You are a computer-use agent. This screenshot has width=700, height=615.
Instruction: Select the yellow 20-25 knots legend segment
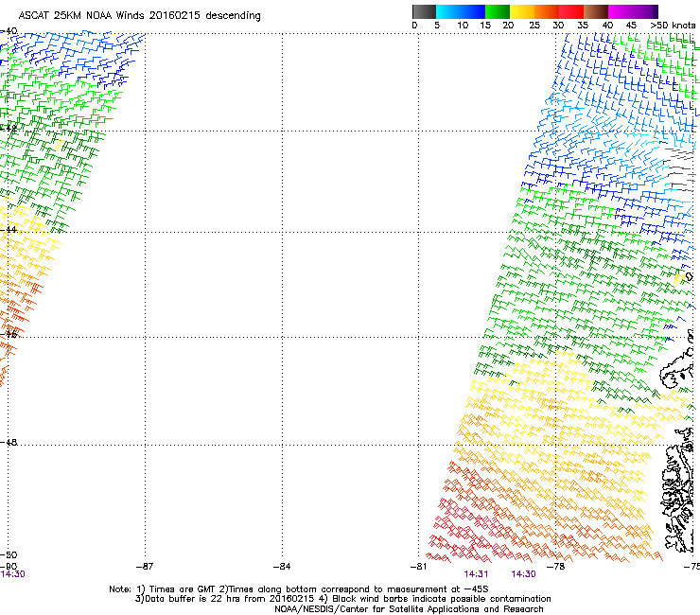pos(522,11)
